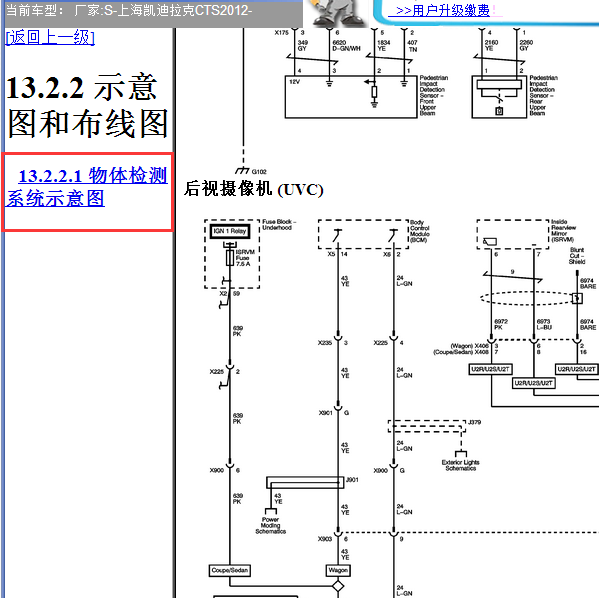Click the cartoon mascot image in header
The image size is (599, 598).
[x=337, y=13]
